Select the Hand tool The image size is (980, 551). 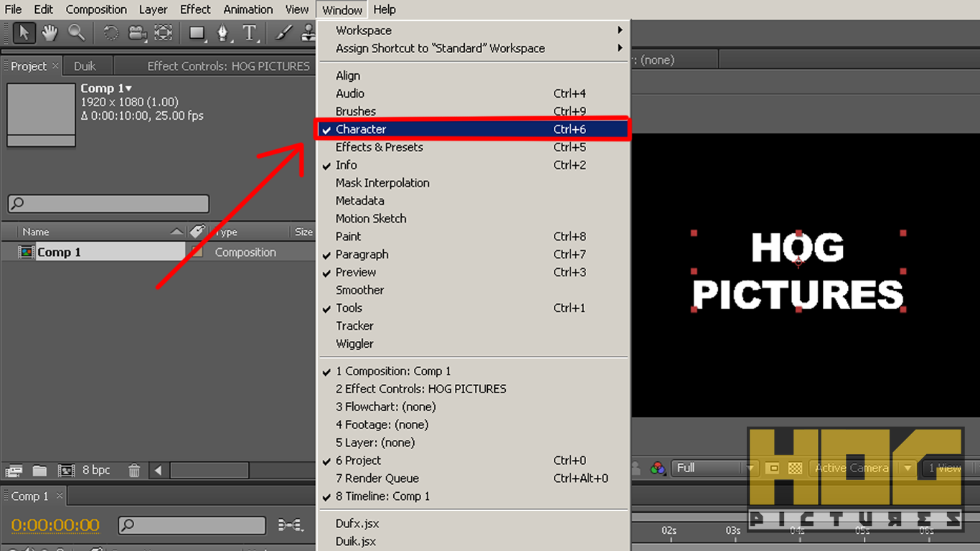click(50, 32)
